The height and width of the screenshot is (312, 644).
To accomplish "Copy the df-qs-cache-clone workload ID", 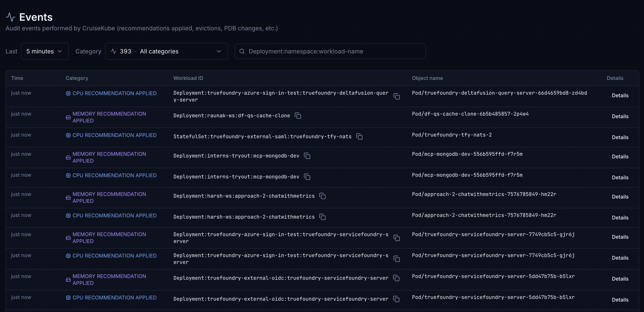I will click(299, 116).
